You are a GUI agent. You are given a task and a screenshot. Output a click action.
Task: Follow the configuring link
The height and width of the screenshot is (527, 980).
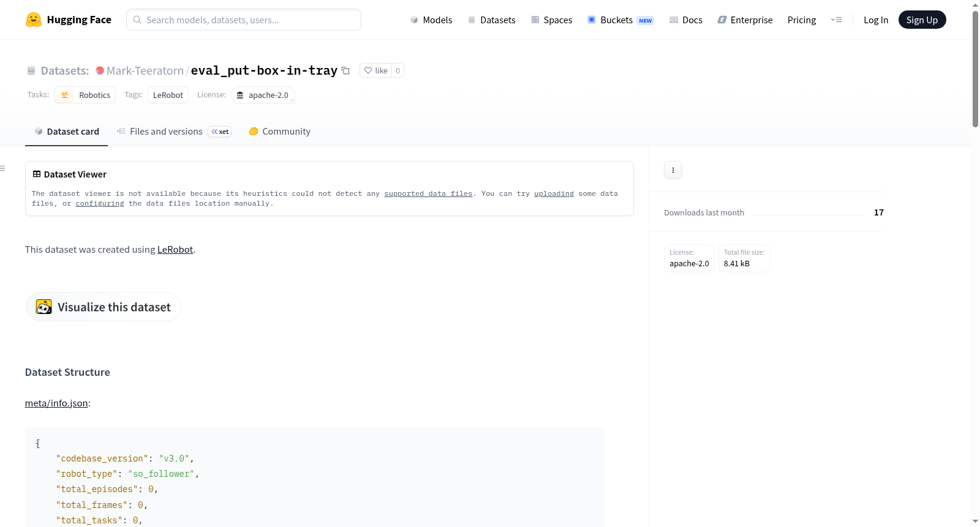[100, 203]
